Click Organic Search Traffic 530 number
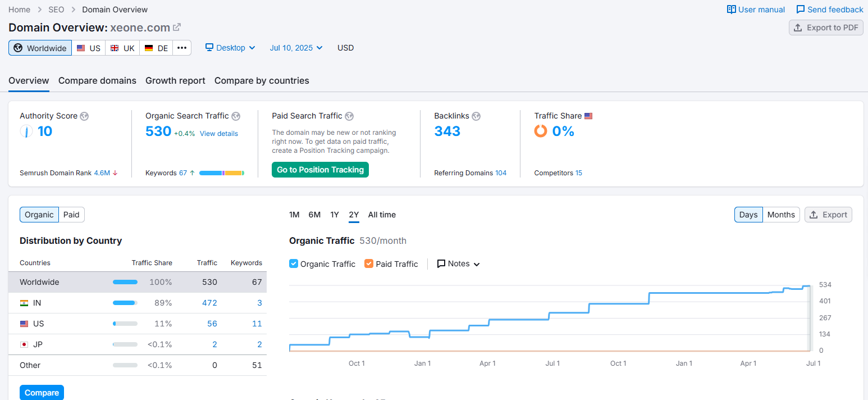Viewport: 868px width, 400px height. tap(158, 131)
